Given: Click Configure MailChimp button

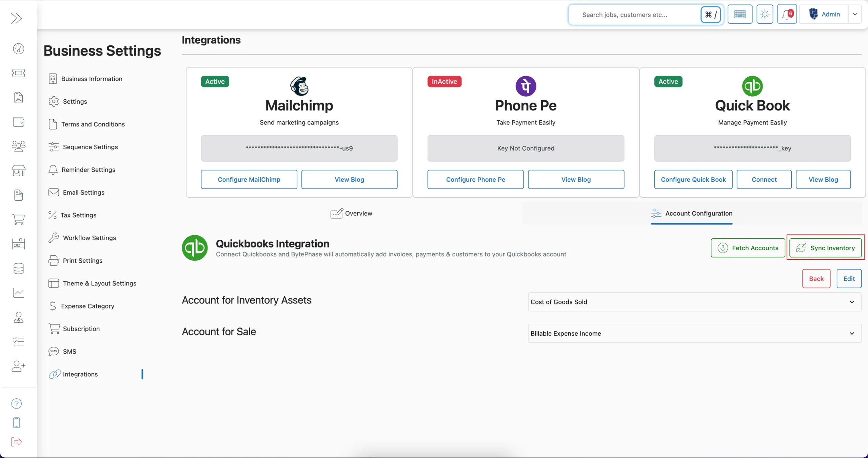Looking at the screenshot, I should pos(249,179).
